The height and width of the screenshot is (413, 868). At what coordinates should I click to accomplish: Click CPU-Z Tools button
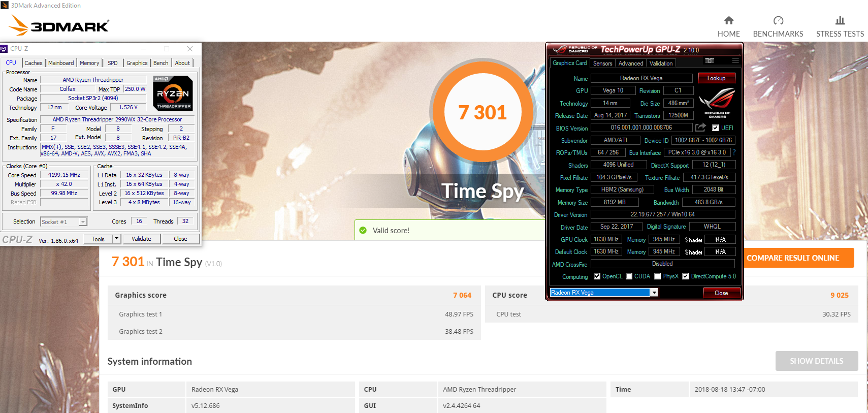[98, 239]
